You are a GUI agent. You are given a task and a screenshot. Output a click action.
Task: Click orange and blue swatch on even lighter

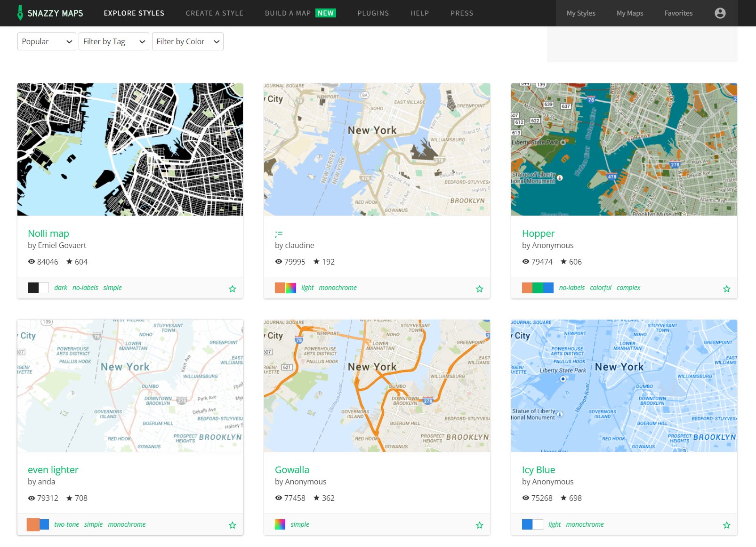(x=38, y=524)
